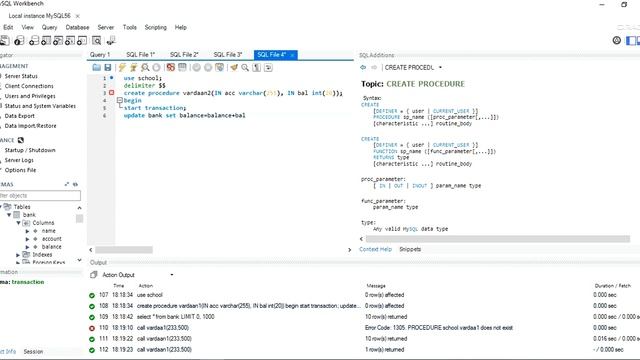The width and height of the screenshot is (640, 360).
Task: Run explain plan with magnifier-lightning icon
Action: tap(145, 67)
